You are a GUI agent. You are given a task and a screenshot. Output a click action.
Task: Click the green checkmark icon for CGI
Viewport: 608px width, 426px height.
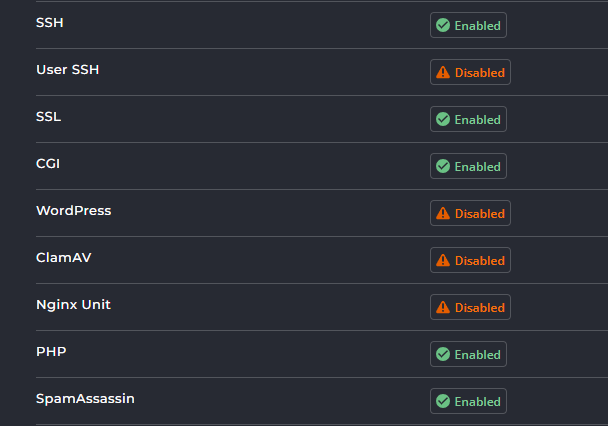[x=443, y=166]
